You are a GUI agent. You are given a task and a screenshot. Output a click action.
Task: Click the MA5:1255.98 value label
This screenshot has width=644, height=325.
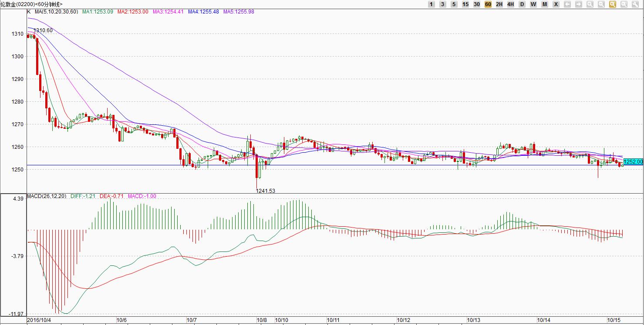pos(239,12)
